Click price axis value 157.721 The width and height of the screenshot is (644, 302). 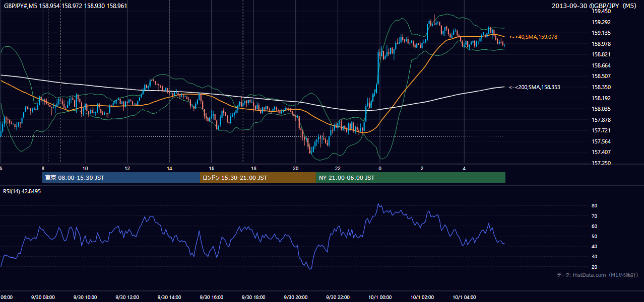[602, 130]
